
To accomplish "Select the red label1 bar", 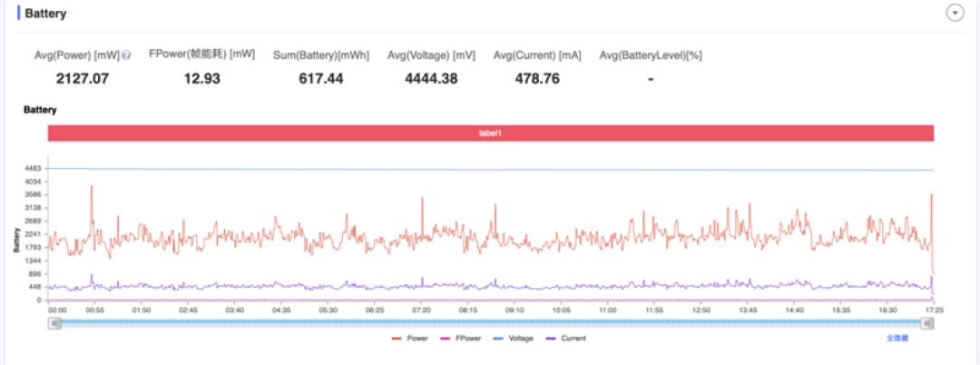I will [x=491, y=133].
